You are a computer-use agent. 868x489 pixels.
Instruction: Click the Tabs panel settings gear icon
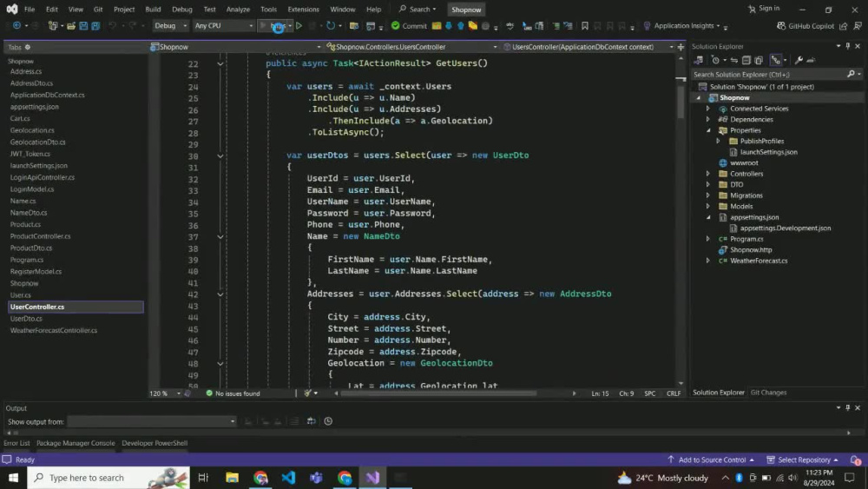28,47
